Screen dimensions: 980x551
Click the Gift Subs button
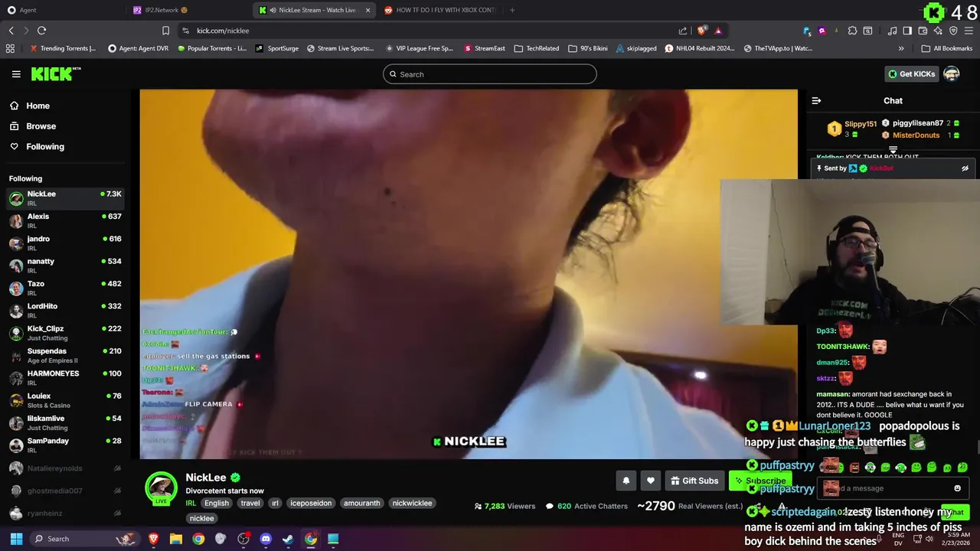[x=694, y=481]
